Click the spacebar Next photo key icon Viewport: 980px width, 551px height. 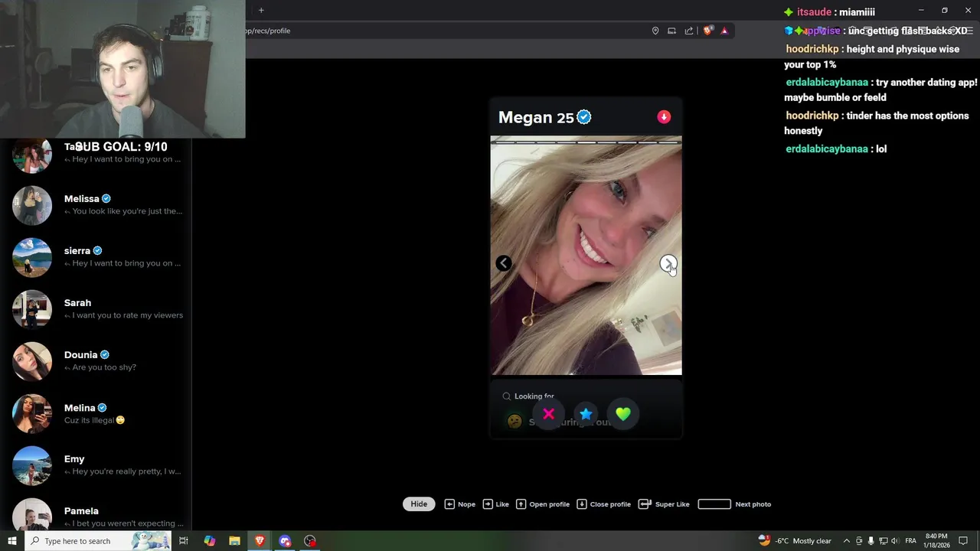pos(714,504)
